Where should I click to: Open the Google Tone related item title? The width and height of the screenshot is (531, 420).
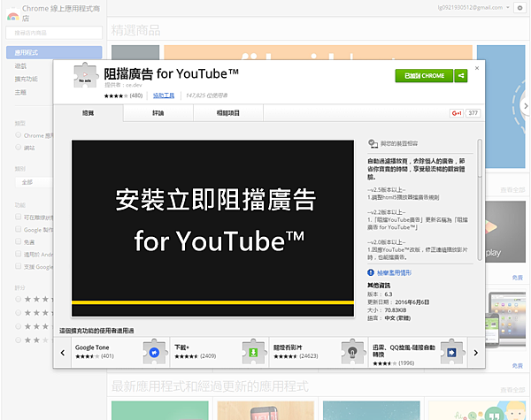pyautogui.click(x=92, y=347)
